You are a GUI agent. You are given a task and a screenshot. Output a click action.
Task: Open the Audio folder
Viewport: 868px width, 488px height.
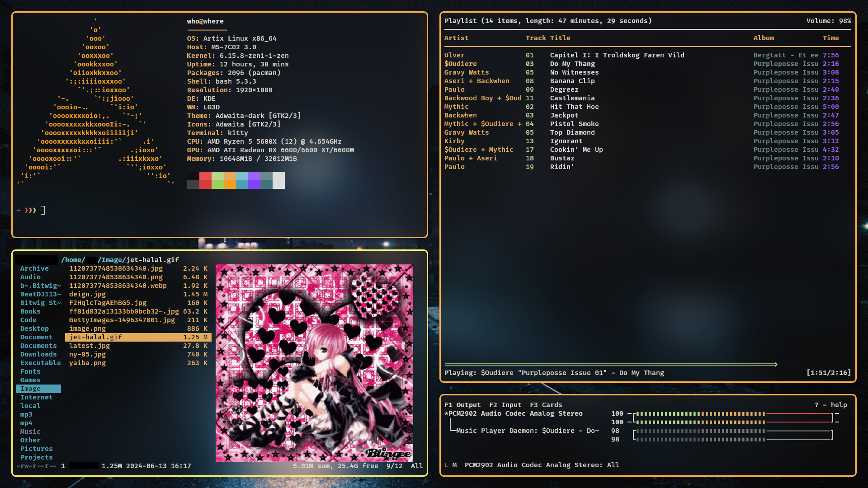[30, 277]
